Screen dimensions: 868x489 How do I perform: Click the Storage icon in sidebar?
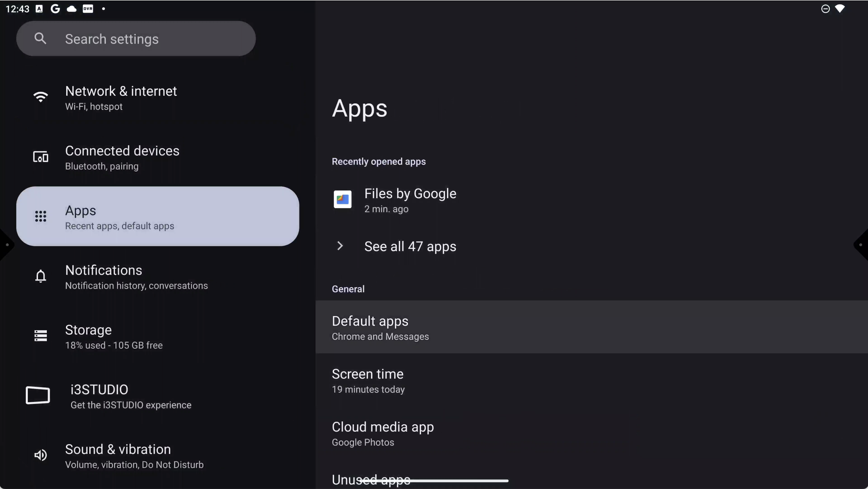click(40, 336)
